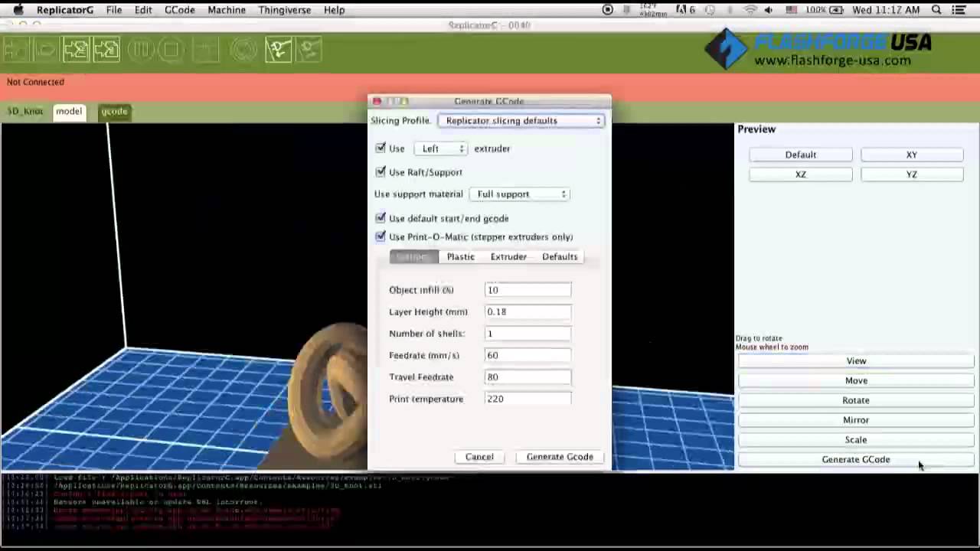Toggle the Use Print-O-Matic checkbox

(x=381, y=236)
